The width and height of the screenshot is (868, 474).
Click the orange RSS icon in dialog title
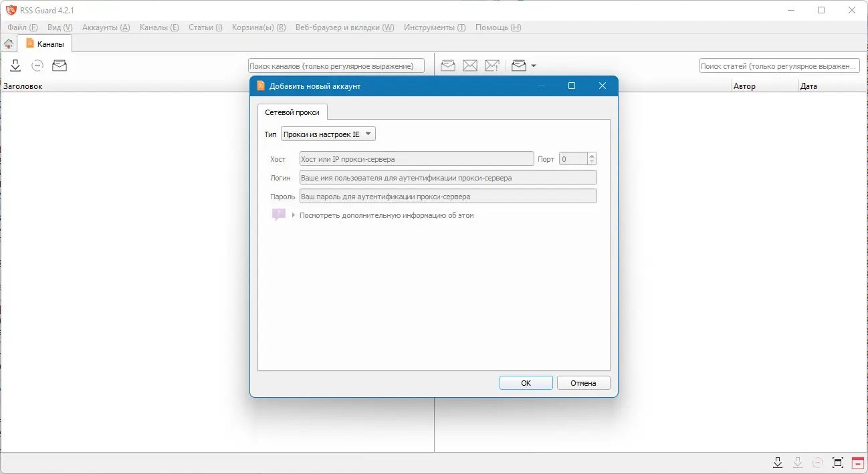tap(261, 86)
